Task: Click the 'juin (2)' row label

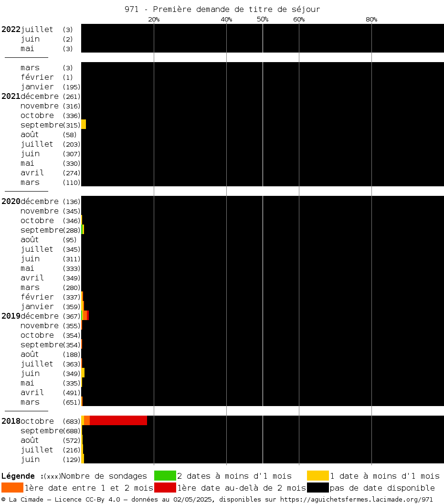Action: [x=47, y=39]
